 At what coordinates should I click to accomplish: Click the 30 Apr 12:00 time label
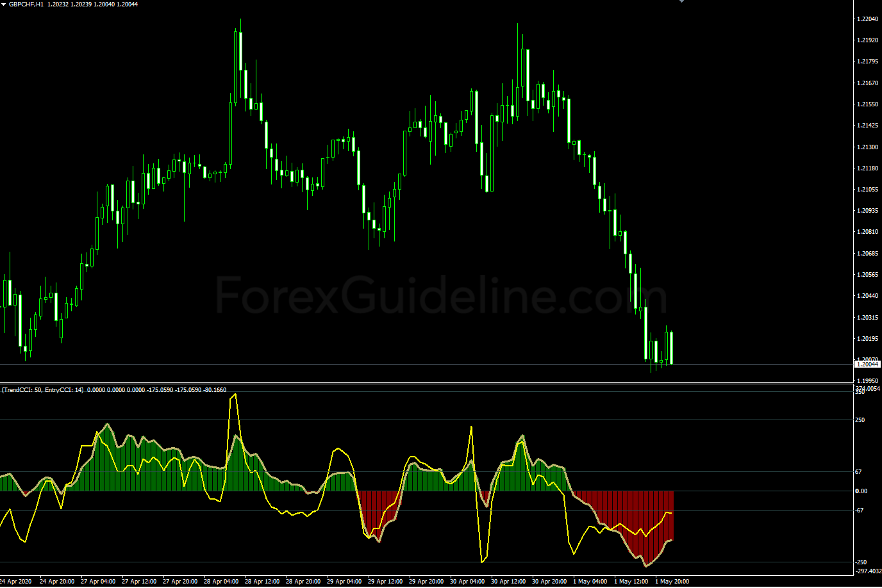508,582
